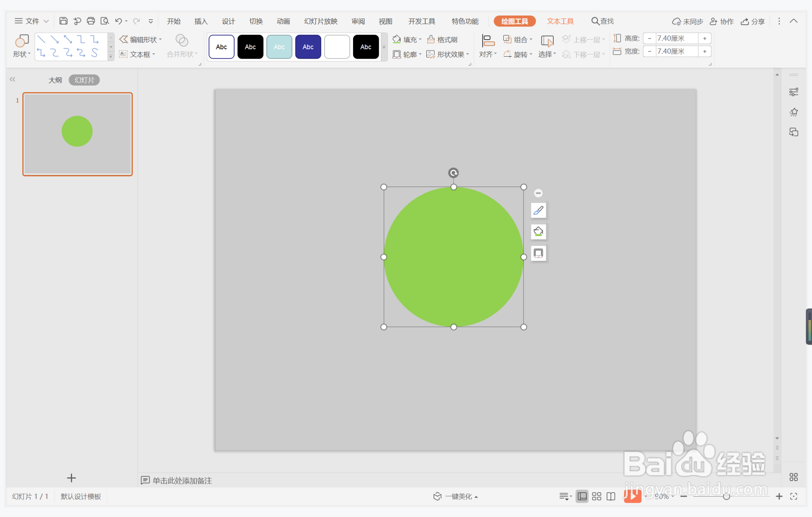Open the more options three-dot menu
This screenshot has width=812, height=517.
pyautogui.click(x=779, y=21)
